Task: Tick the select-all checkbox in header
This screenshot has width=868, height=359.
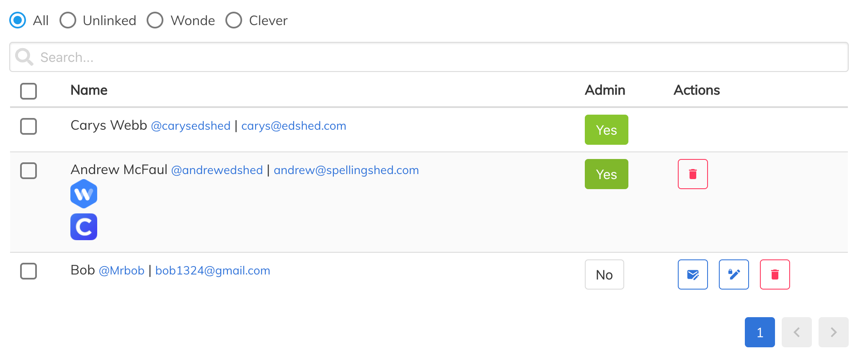Action: click(x=28, y=91)
